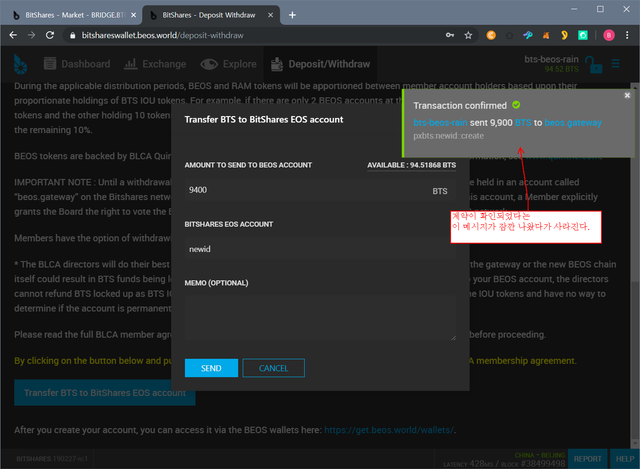Click the REPORT button in footer

(x=587, y=459)
